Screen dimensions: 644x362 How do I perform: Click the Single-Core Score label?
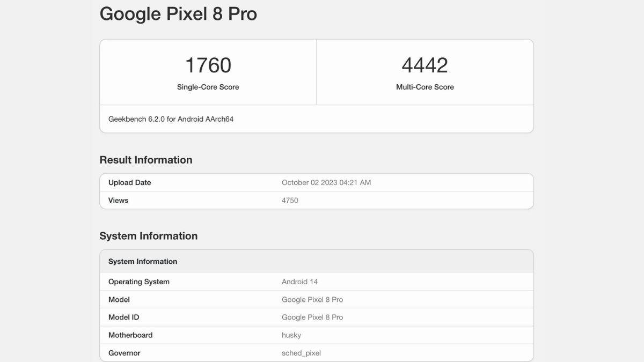point(208,86)
